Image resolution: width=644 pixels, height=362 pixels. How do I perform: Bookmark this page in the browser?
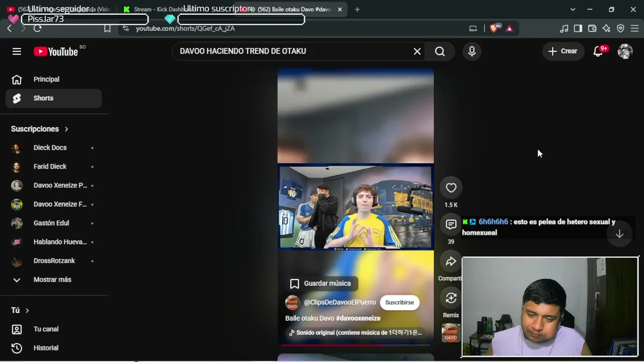tap(107, 29)
